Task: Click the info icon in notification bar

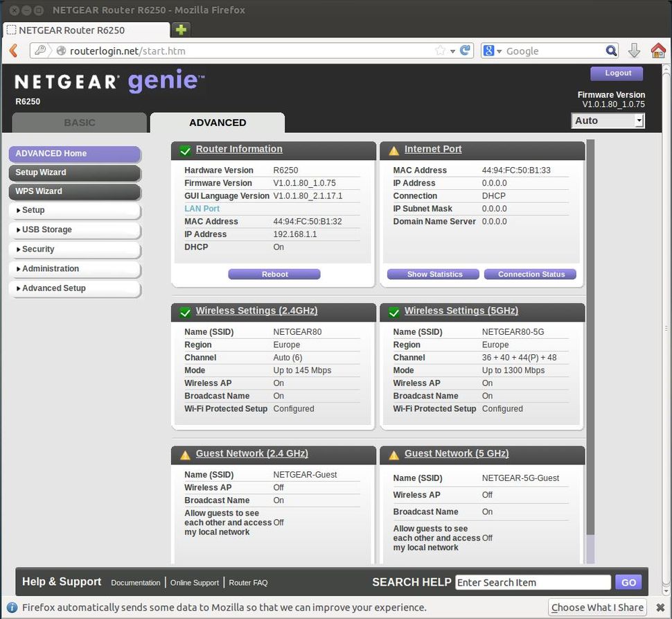Action: coord(12,607)
